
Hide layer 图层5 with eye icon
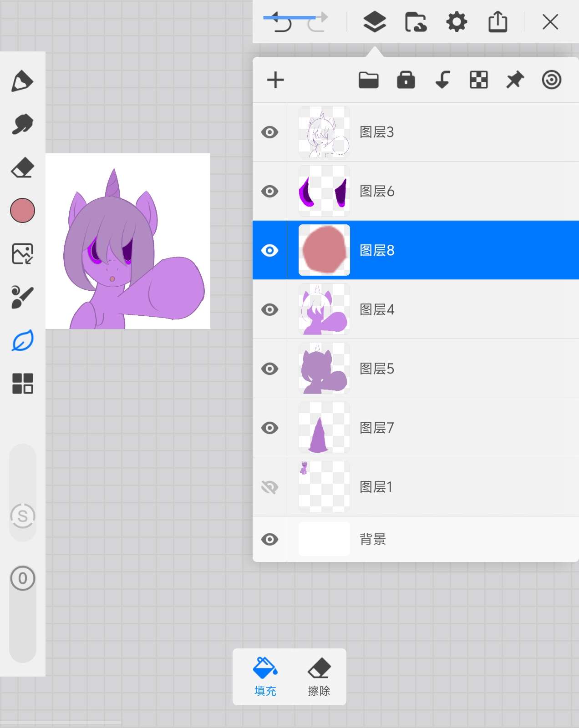click(270, 369)
